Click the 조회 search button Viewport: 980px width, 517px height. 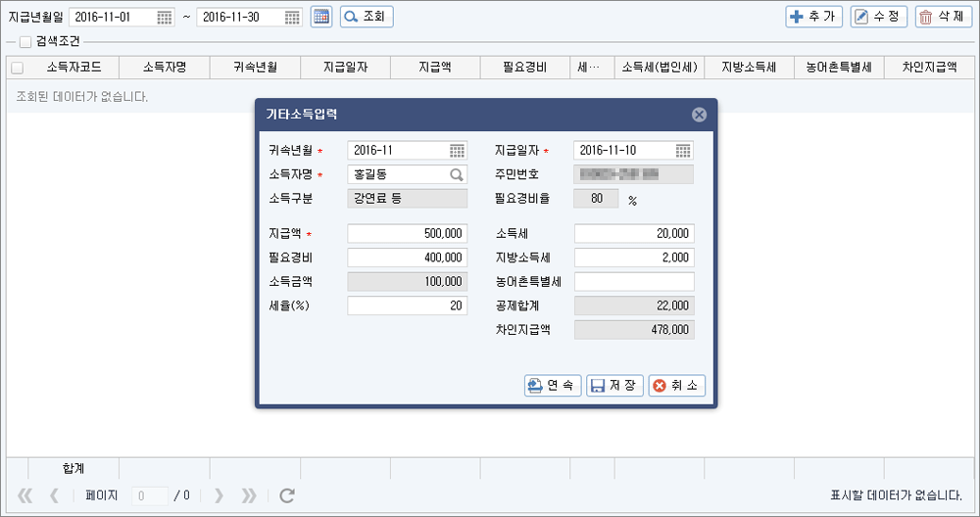(x=367, y=17)
